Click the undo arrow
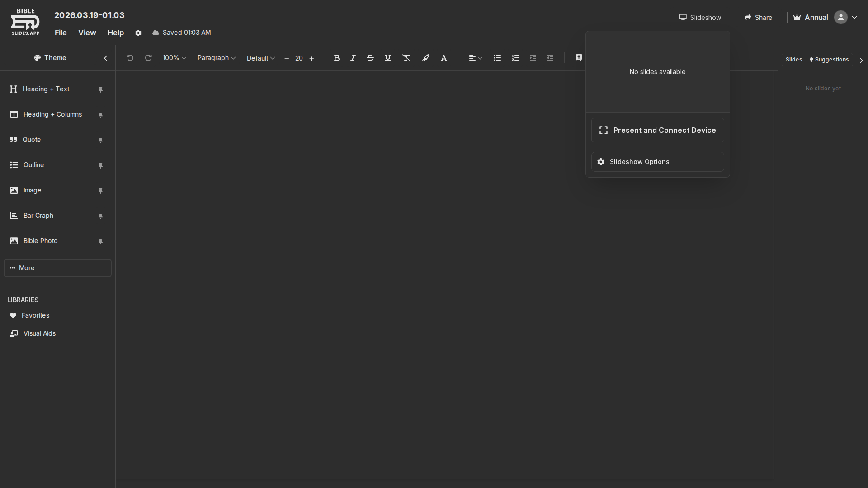Image resolution: width=868 pixels, height=488 pixels. [130, 58]
